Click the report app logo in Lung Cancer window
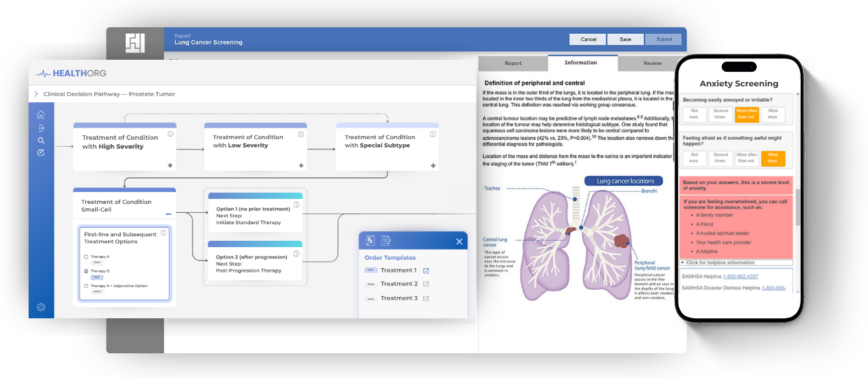Image resolution: width=868 pixels, height=385 pixels. [135, 43]
